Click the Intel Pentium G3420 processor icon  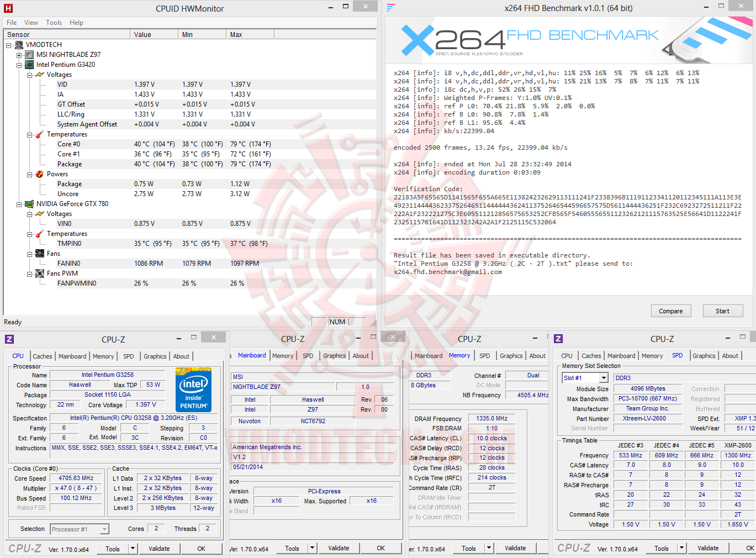pyautogui.click(x=29, y=65)
